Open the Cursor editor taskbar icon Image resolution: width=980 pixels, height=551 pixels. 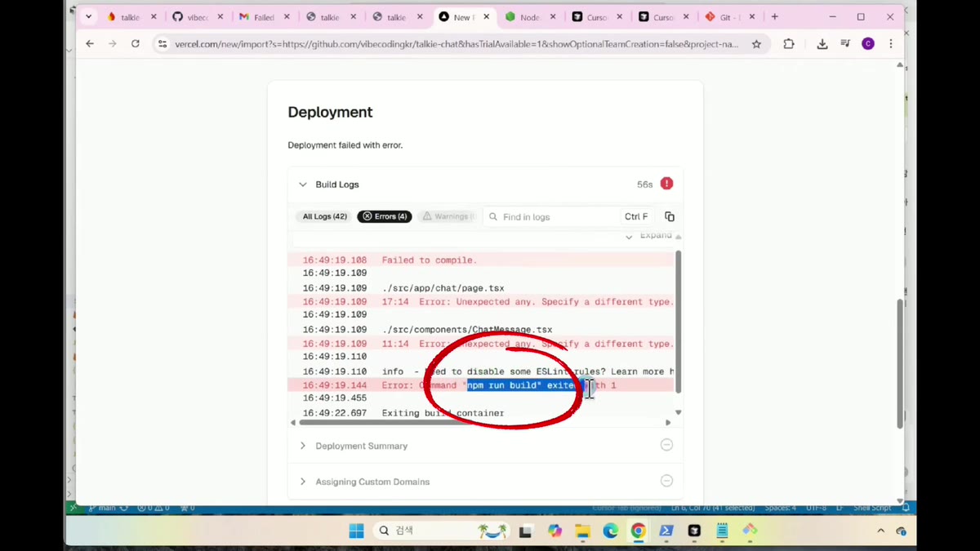(694, 531)
